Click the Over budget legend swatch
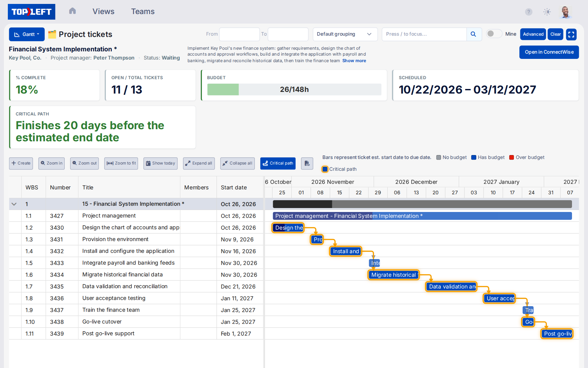 [x=512, y=157]
